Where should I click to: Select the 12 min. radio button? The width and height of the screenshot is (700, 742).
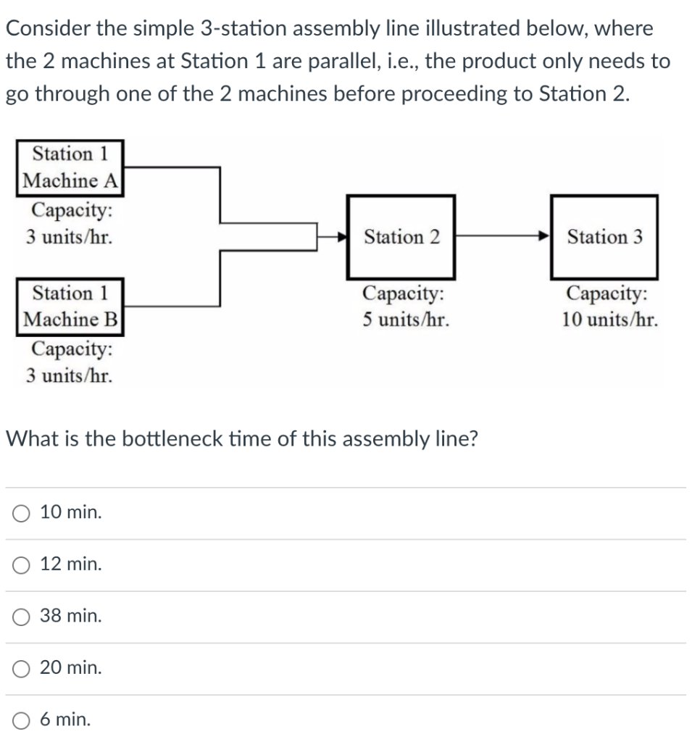tap(21, 564)
